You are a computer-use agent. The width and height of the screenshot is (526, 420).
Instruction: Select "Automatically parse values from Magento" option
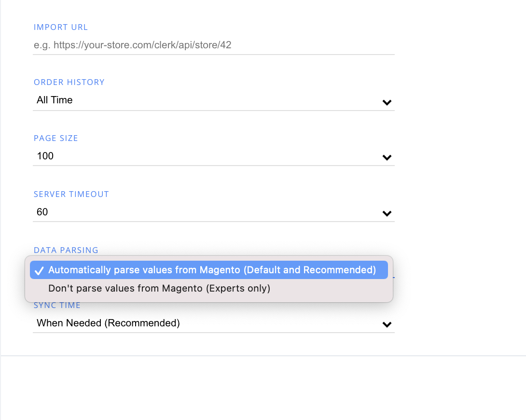[x=212, y=270]
